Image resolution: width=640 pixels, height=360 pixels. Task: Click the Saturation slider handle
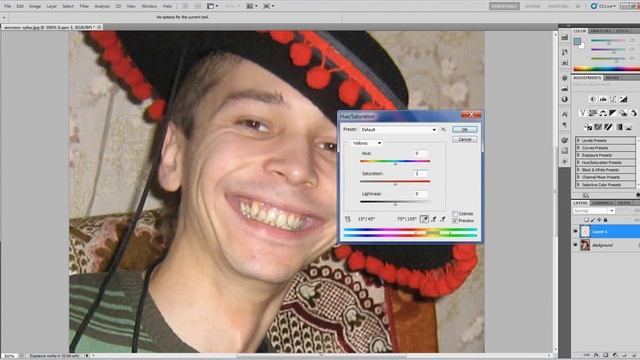[x=395, y=184]
